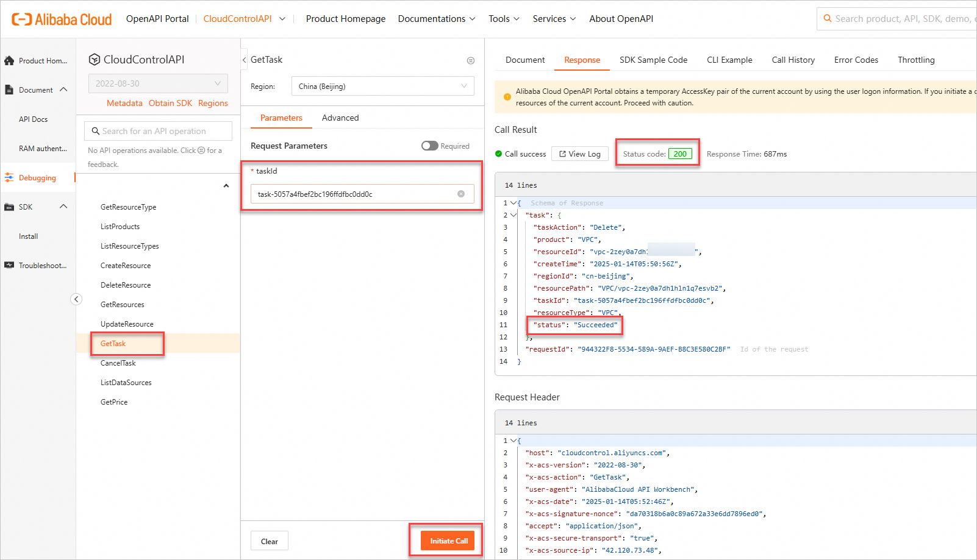The height and width of the screenshot is (560, 977).
Task: Select CancelTask in the API list
Action: [118, 363]
